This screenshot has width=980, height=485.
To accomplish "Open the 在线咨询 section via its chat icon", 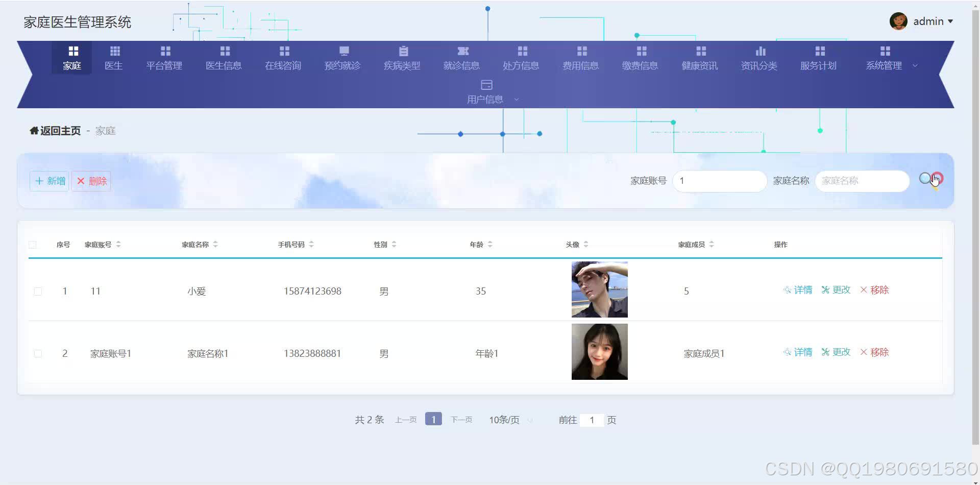I will (283, 51).
